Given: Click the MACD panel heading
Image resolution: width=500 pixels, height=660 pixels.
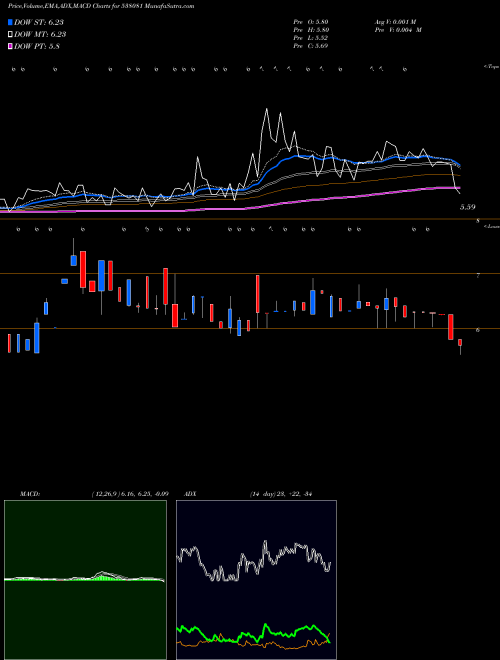Looking at the screenshot, I should pyautogui.click(x=30, y=494).
